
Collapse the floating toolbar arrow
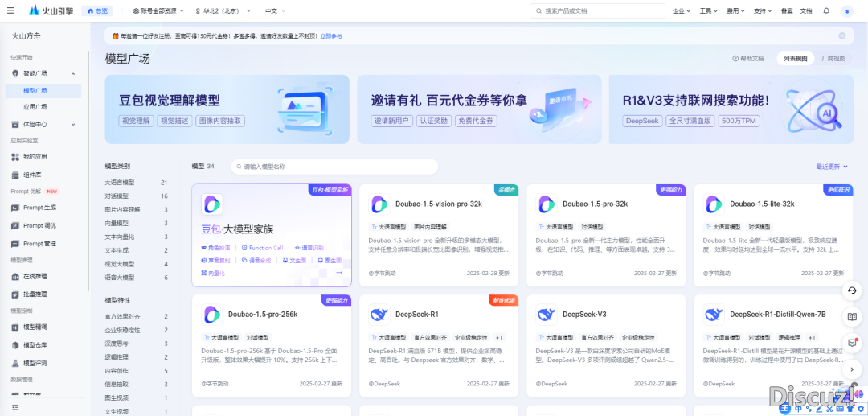click(x=852, y=369)
